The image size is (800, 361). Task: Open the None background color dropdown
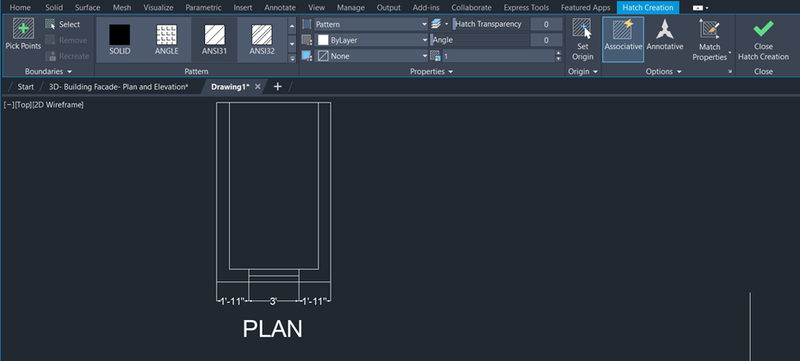point(370,56)
